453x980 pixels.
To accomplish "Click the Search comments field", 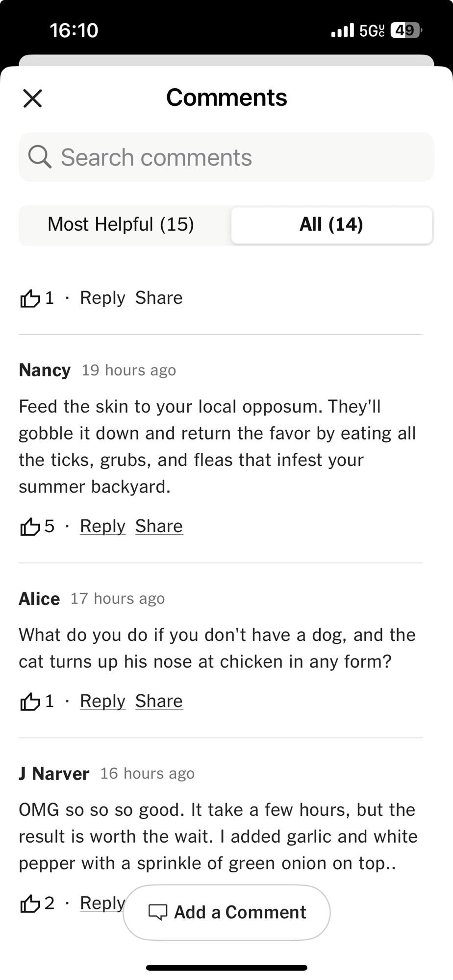I will [x=235, y=157].
